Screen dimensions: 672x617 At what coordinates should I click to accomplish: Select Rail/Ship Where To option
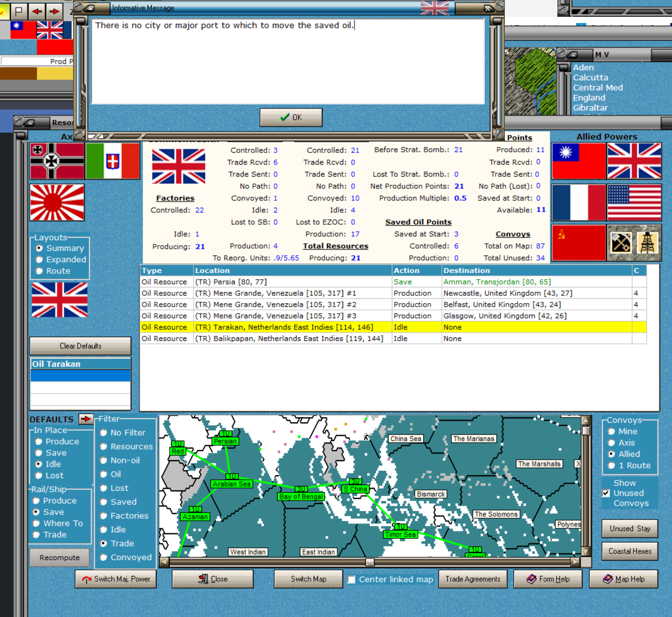click(58, 523)
